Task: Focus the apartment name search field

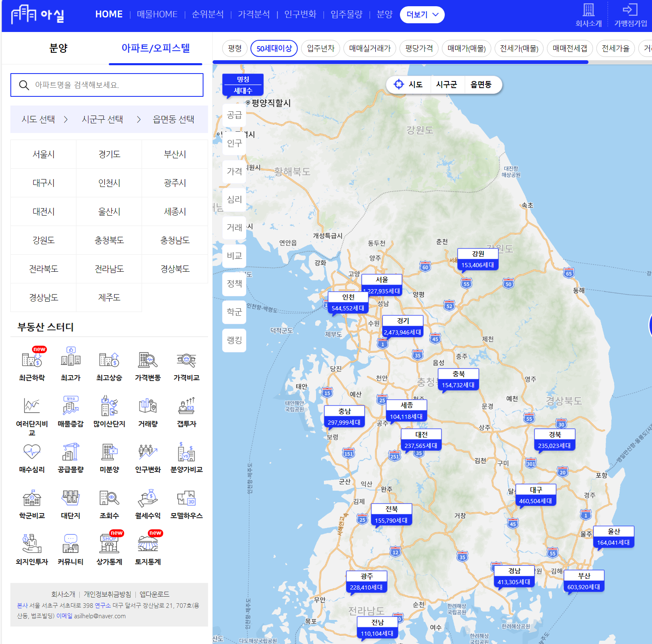Action: point(107,85)
